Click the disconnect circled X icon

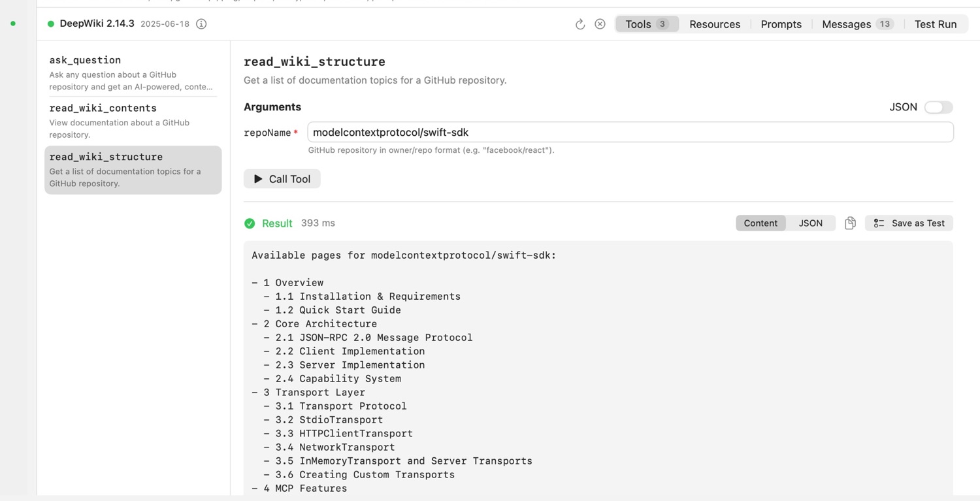(x=600, y=24)
